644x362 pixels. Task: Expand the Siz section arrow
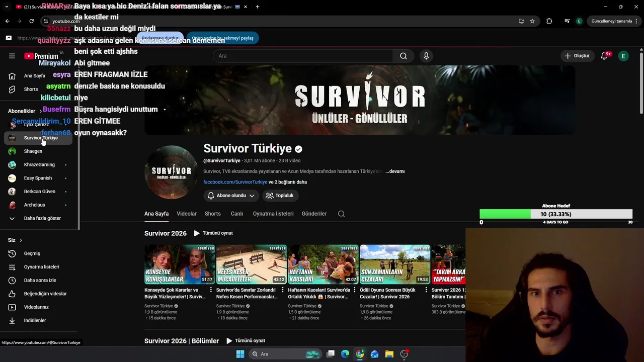[21, 240]
